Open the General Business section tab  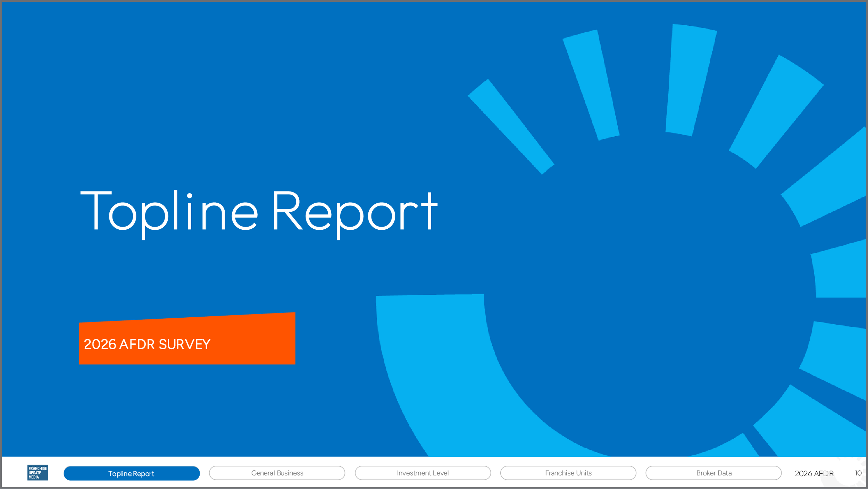277,473
